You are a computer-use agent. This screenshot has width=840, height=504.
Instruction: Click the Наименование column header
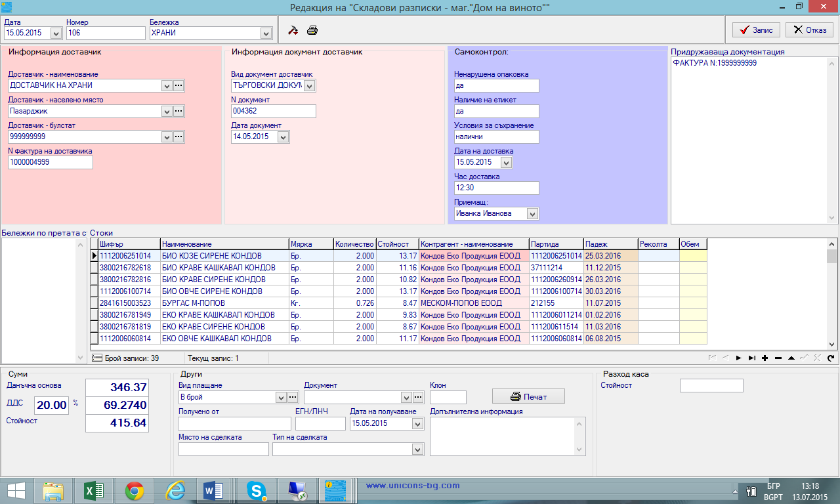pos(224,244)
